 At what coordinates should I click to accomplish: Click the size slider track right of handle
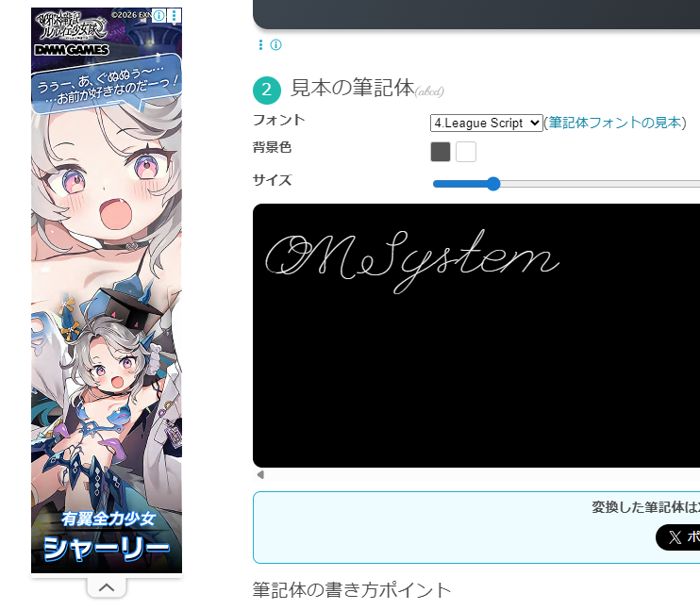click(604, 184)
